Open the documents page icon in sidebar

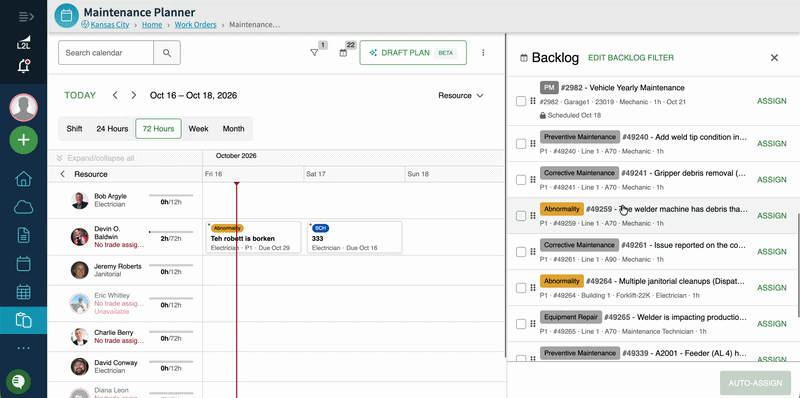coord(23,235)
